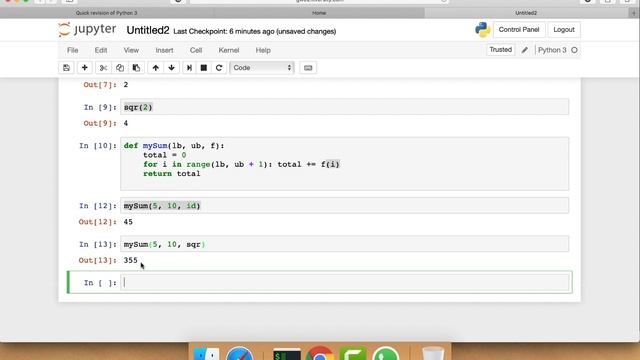The width and height of the screenshot is (640, 360).
Task: Click the kernel idle circle indicator
Action: tap(574, 50)
